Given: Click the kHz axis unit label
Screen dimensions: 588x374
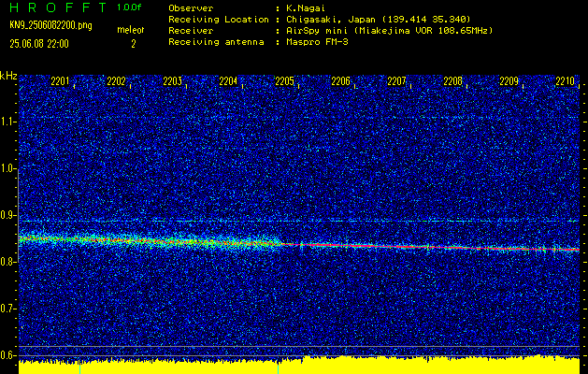Looking at the screenshot, I should coord(8,76).
